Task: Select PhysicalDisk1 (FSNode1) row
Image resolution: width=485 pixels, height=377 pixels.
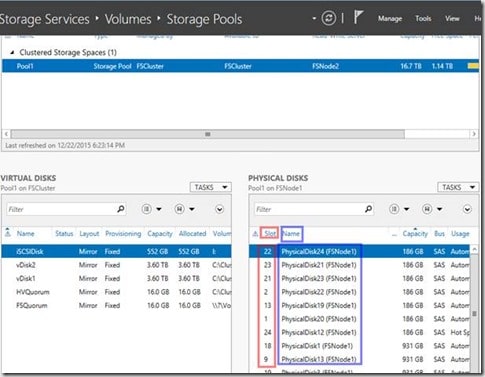Action: [360, 346]
